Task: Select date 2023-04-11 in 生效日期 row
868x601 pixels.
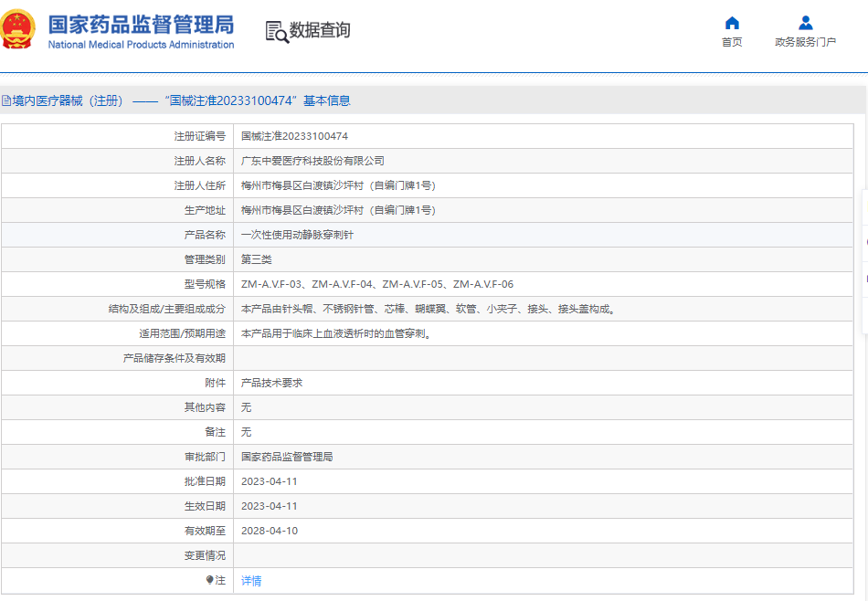Action: 269,506
